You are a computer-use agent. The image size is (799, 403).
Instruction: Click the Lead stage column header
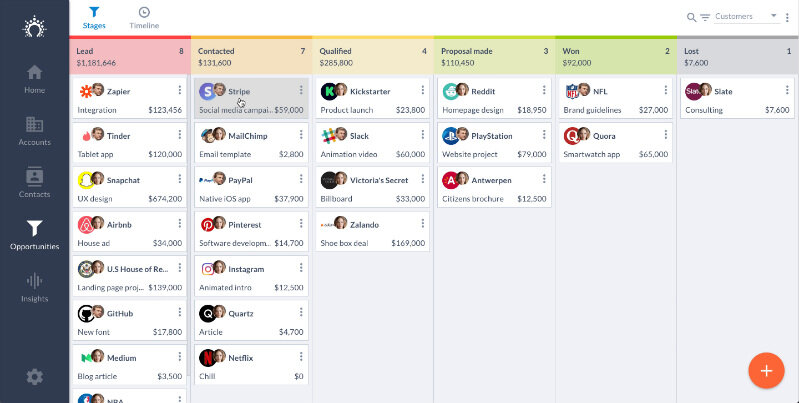(x=129, y=56)
